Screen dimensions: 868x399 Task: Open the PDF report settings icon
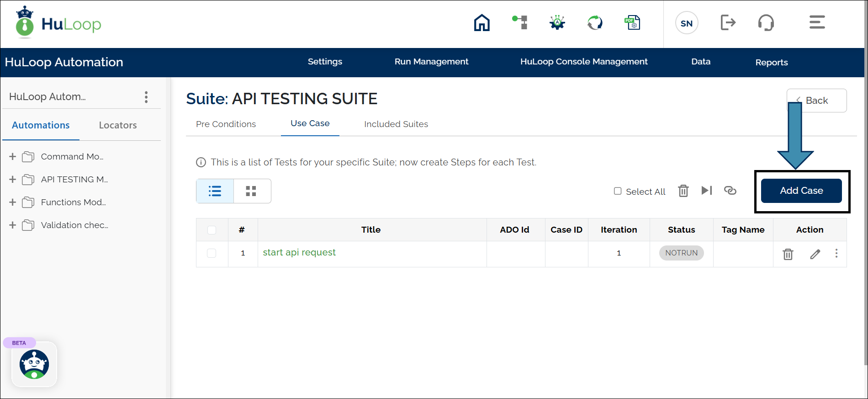tap(632, 22)
